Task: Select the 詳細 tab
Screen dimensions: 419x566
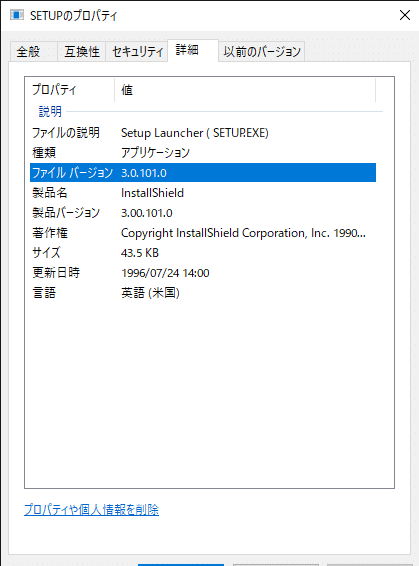Action: point(193,50)
